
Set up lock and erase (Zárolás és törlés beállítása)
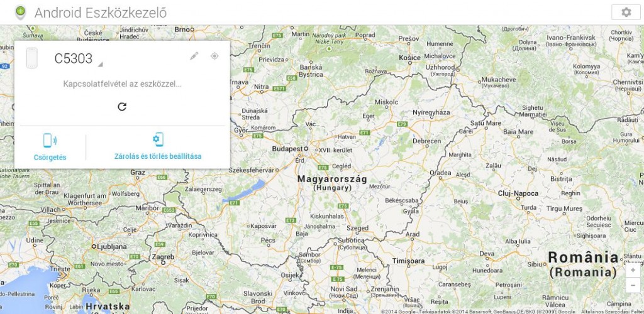pyautogui.click(x=158, y=147)
